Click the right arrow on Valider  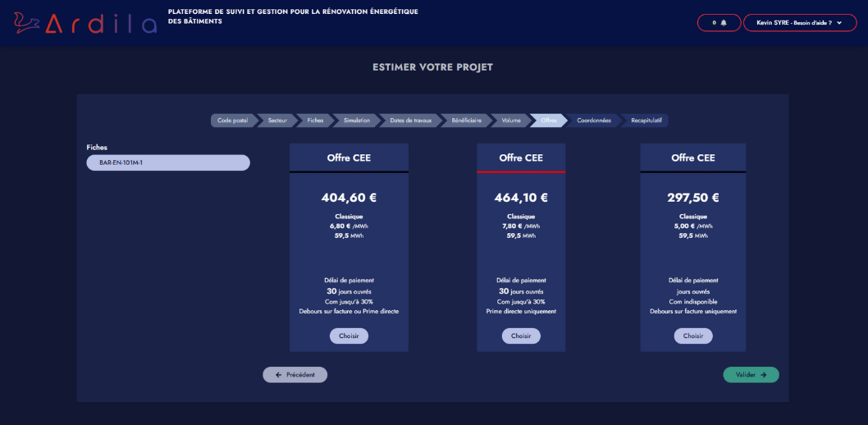click(x=764, y=375)
